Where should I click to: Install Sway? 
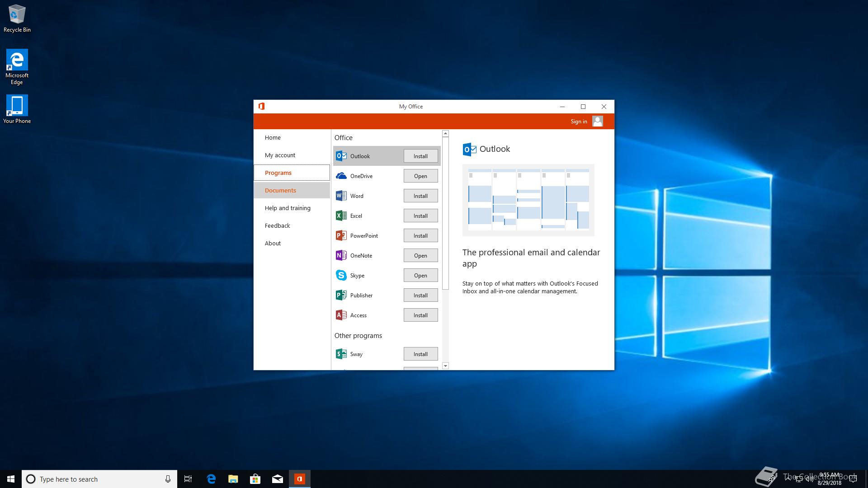420,354
